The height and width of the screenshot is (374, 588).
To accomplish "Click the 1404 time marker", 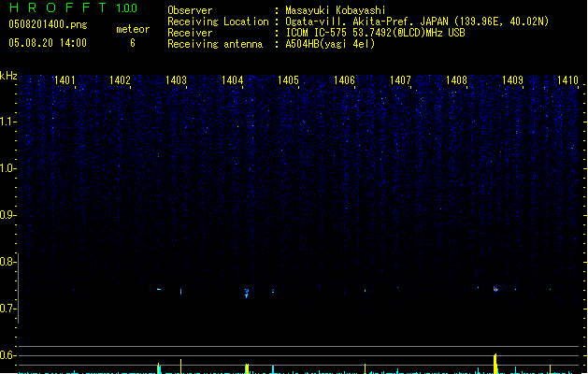I will pos(233,79).
